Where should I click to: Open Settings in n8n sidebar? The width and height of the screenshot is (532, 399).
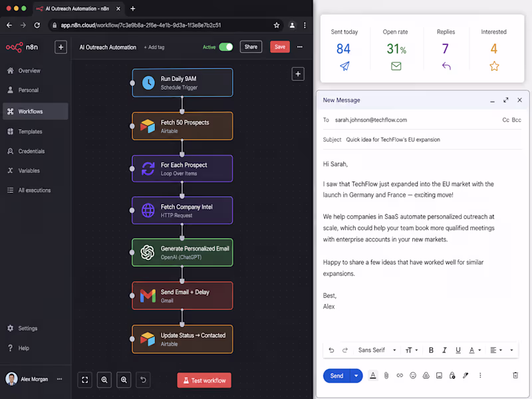pos(27,328)
